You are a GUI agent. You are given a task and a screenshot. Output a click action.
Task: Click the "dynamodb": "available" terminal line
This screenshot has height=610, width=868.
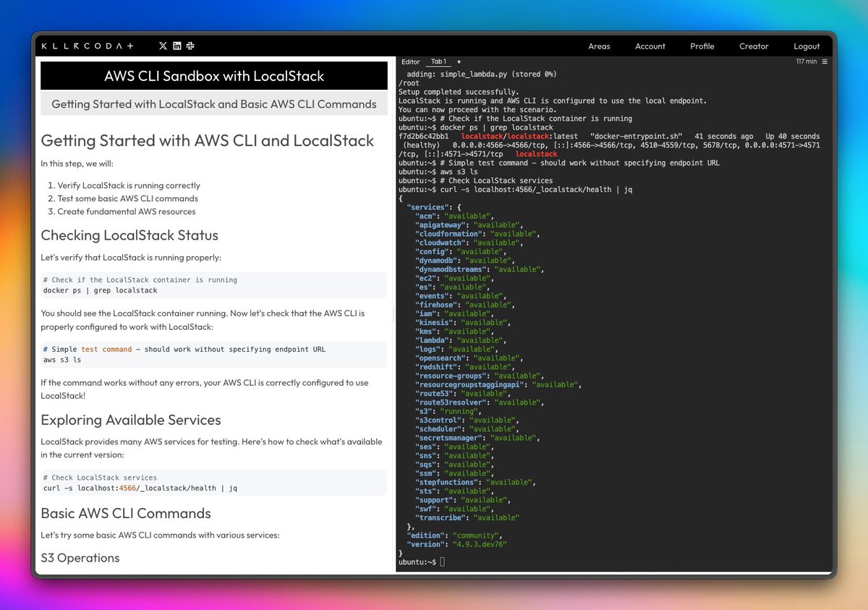[465, 260]
